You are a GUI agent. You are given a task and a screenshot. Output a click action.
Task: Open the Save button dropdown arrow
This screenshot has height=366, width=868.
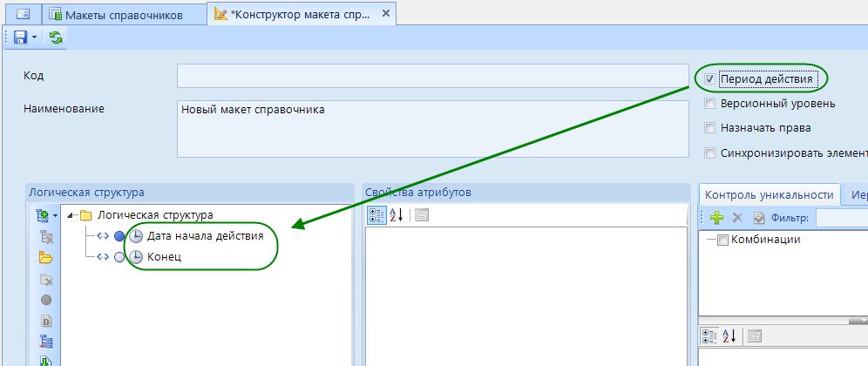point(34,37)
